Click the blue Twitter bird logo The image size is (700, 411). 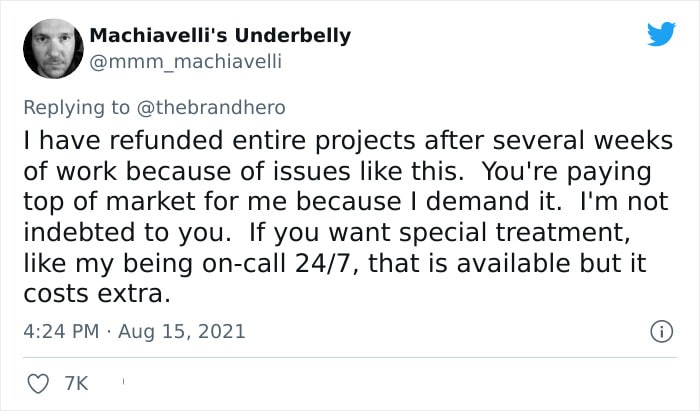661,33
